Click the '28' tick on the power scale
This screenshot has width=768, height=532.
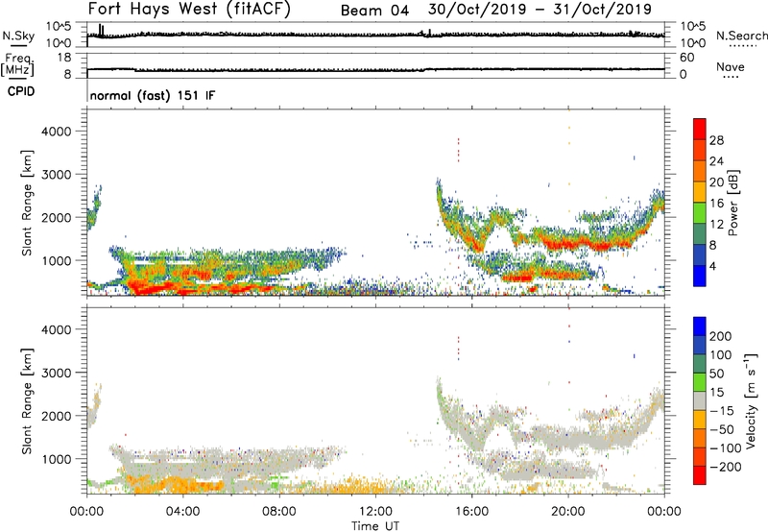coord(716,140)
